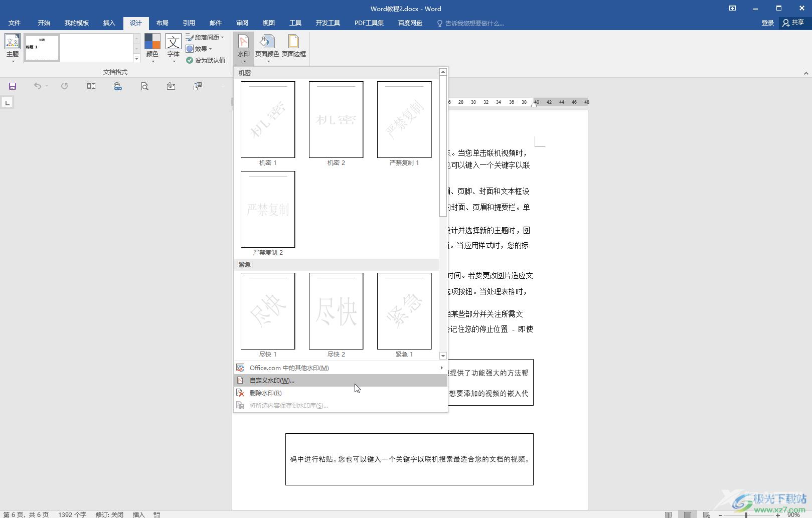
Task: Click the Redo icon in quick toolbar
Action: (64, 86)
